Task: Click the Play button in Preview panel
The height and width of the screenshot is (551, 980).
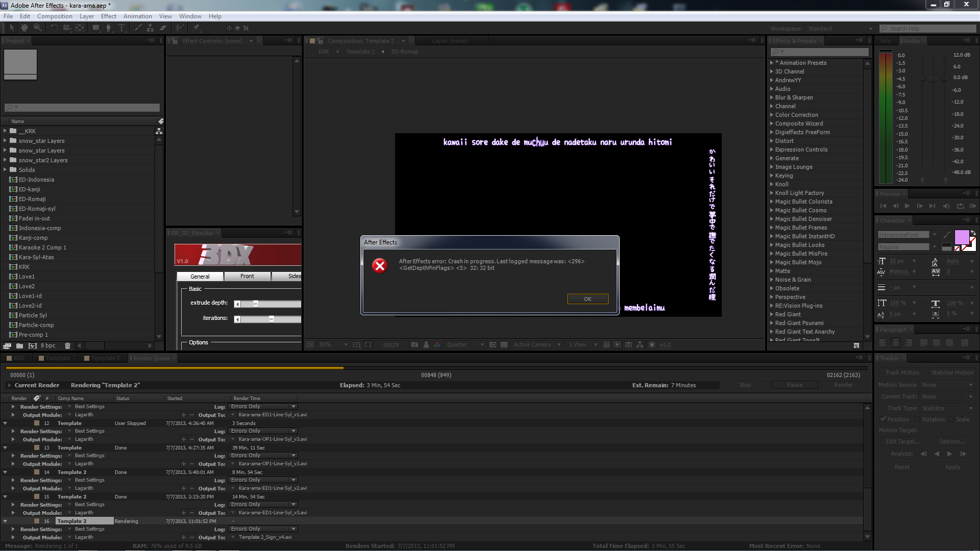Action: click(x=907, y=206)
